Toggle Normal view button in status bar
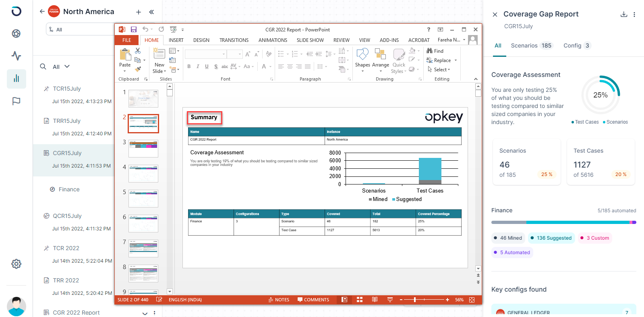This screenshot has height=317, width=644. pyautogui.click(x=344, y=300)
